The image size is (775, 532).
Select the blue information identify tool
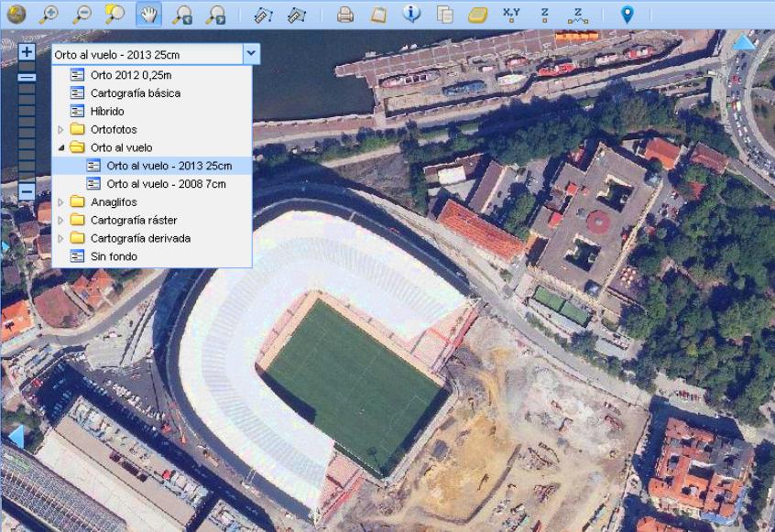click(412, 14)
